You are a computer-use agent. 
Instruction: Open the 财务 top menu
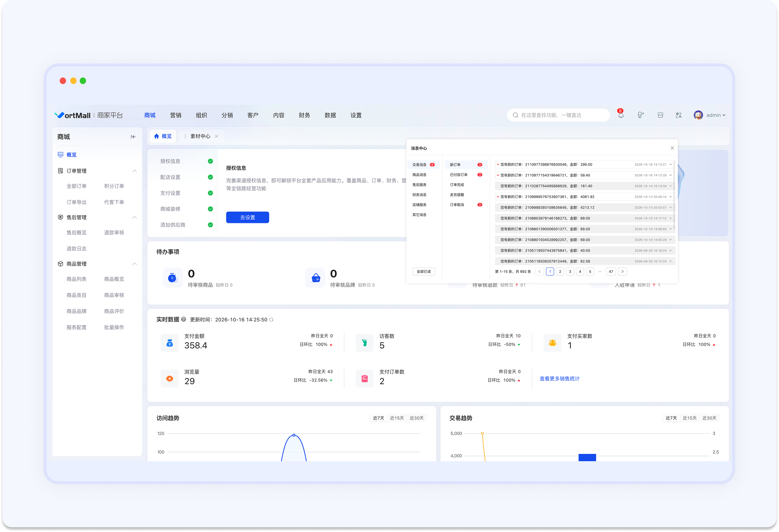304,115
